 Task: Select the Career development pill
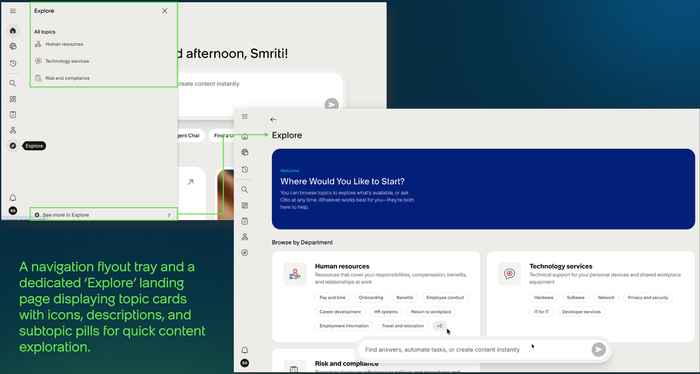click(340, 312)
